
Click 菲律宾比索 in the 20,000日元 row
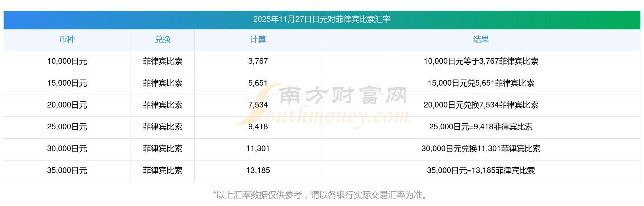162,105
